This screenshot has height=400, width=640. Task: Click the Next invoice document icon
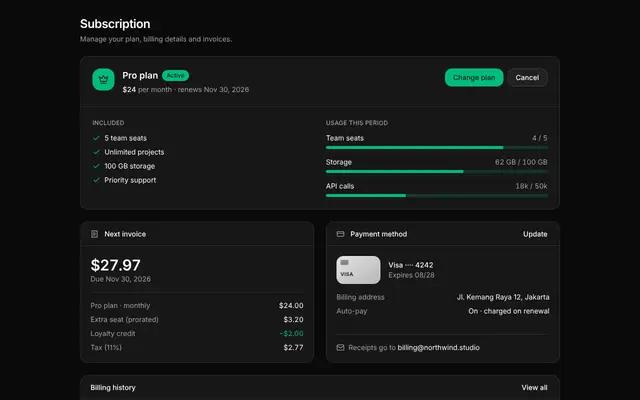94,234
